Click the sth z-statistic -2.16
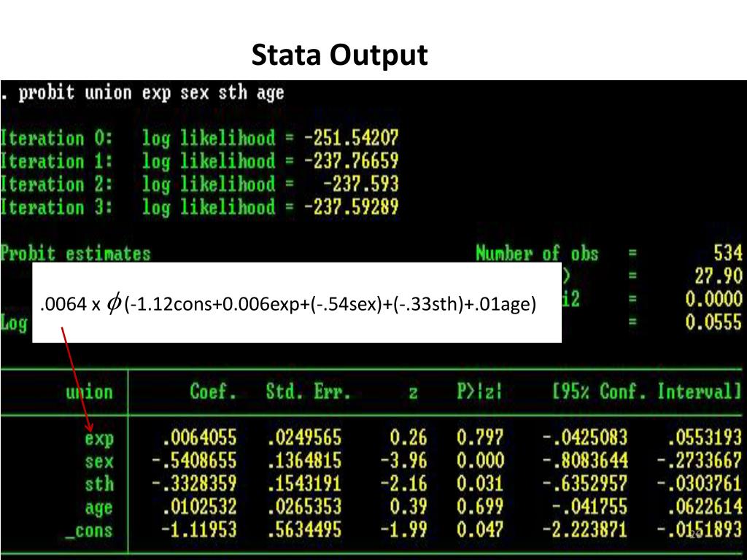This screenshot has width=747, height=560. coord(403,484)
